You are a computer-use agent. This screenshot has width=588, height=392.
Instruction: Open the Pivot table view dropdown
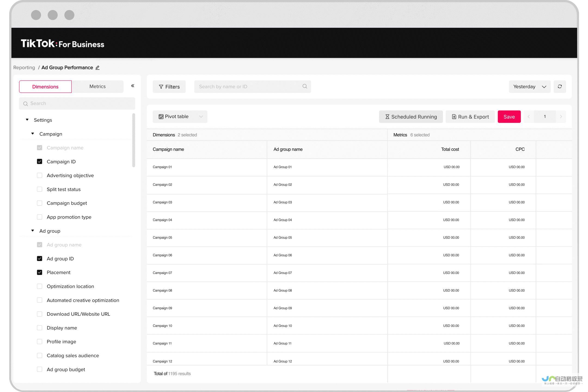[180, 117]
